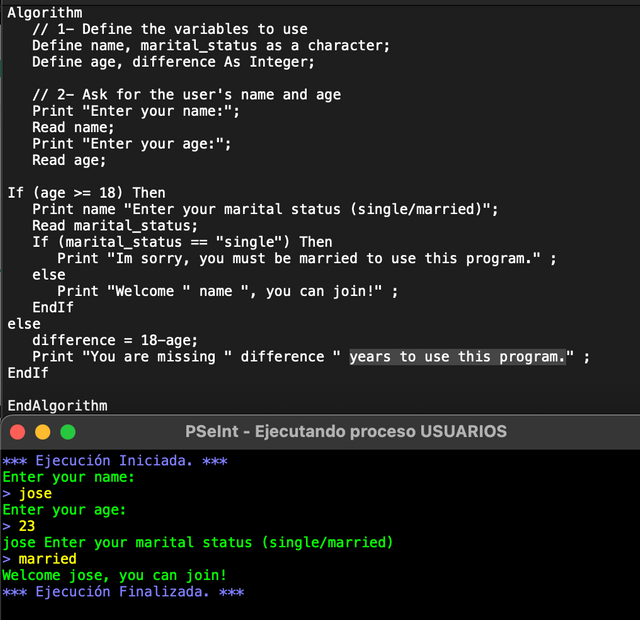Viewport: 640px width, 620px height.
Task: Click the 'Algorithm' keyword line
Action: (45, 13)
